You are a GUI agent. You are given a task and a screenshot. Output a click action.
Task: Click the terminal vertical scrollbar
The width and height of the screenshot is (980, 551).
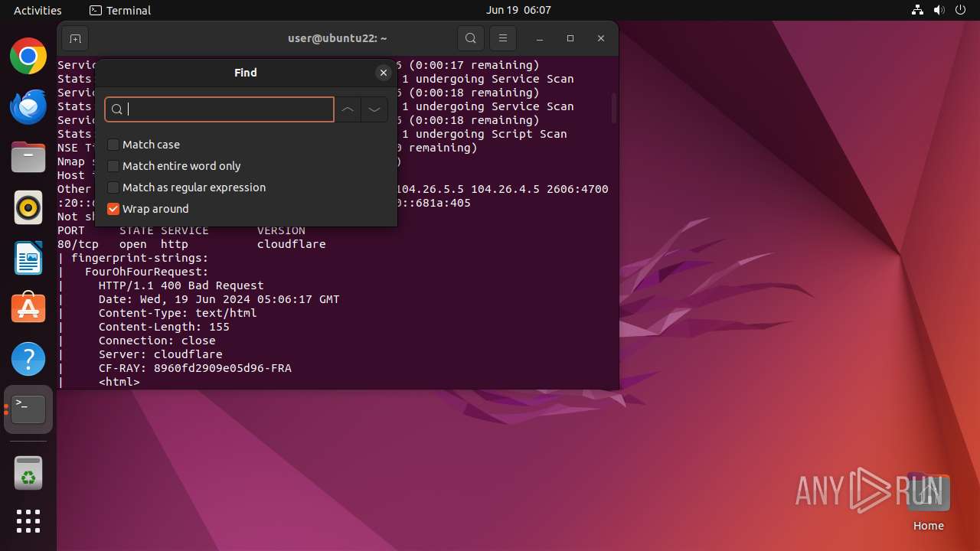[x=613, y=107]
